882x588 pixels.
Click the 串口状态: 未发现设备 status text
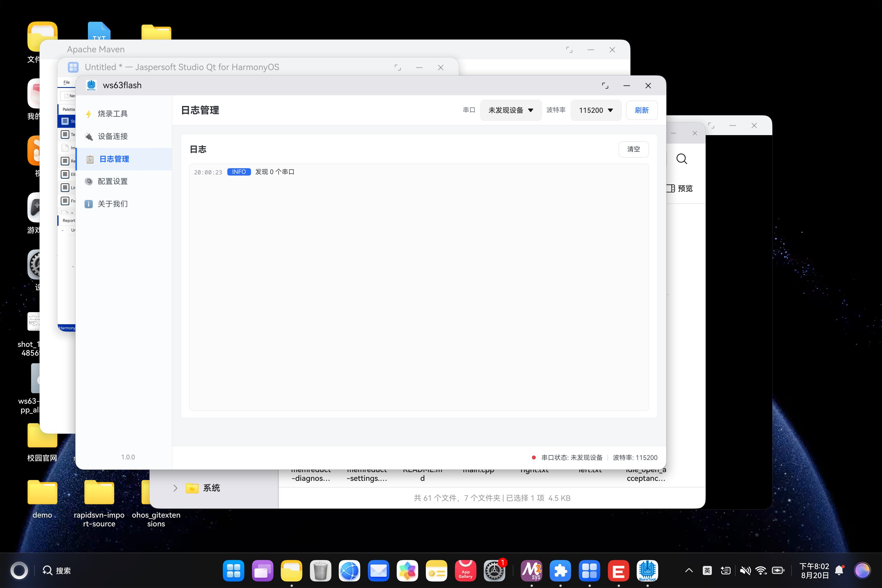(572, 457)
